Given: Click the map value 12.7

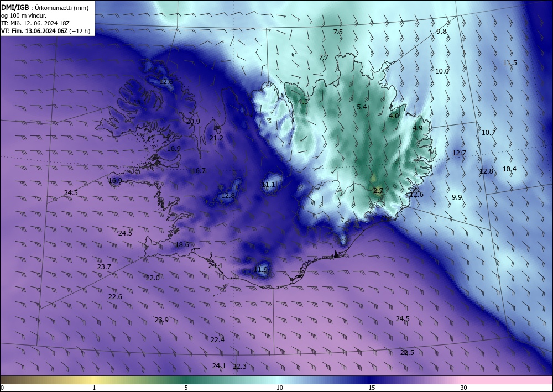Looking at the screenshot, I should point(459,153).
